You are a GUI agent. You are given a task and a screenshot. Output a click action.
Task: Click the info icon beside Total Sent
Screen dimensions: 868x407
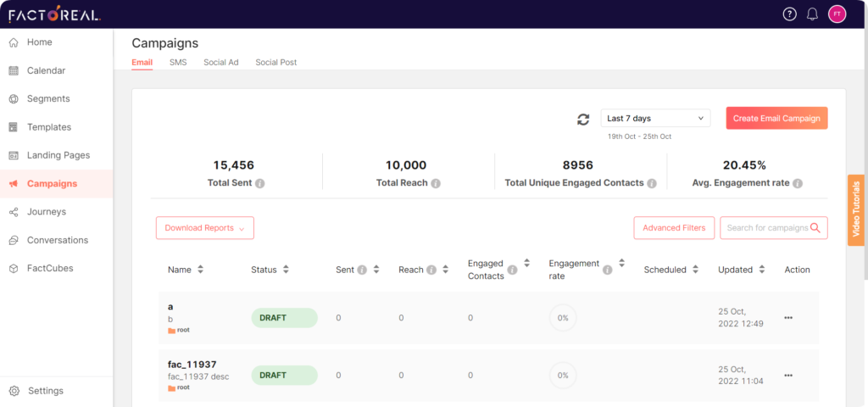(260, 183)
